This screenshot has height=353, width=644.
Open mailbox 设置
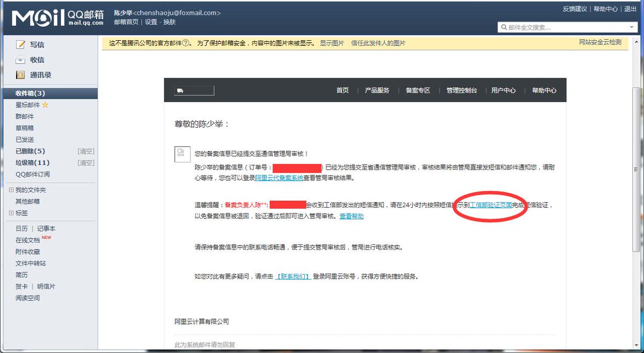click(151, 22)
